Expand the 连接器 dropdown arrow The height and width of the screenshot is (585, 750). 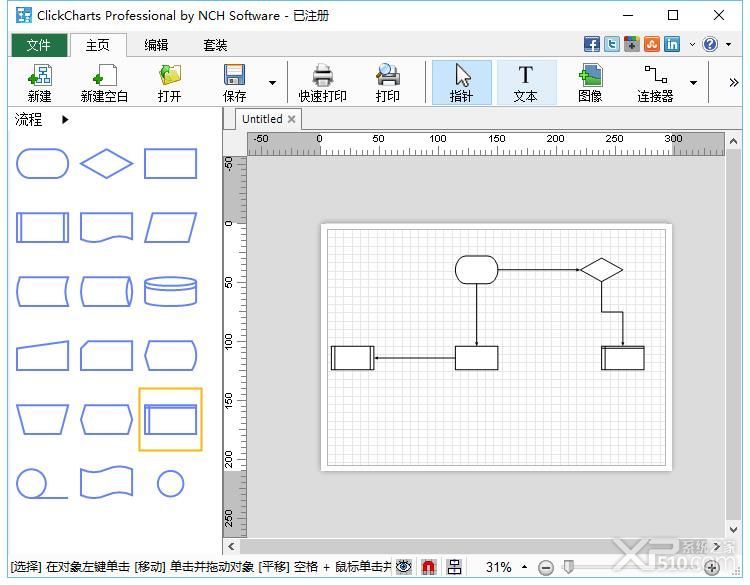click(x=693, y=83)
